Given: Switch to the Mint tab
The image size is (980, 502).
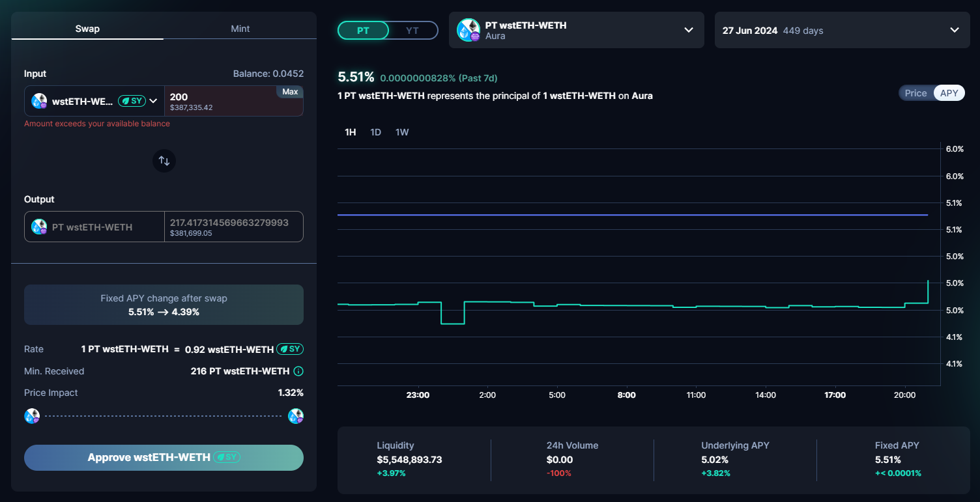Looking at the screenshot, I should pos(240,29).
